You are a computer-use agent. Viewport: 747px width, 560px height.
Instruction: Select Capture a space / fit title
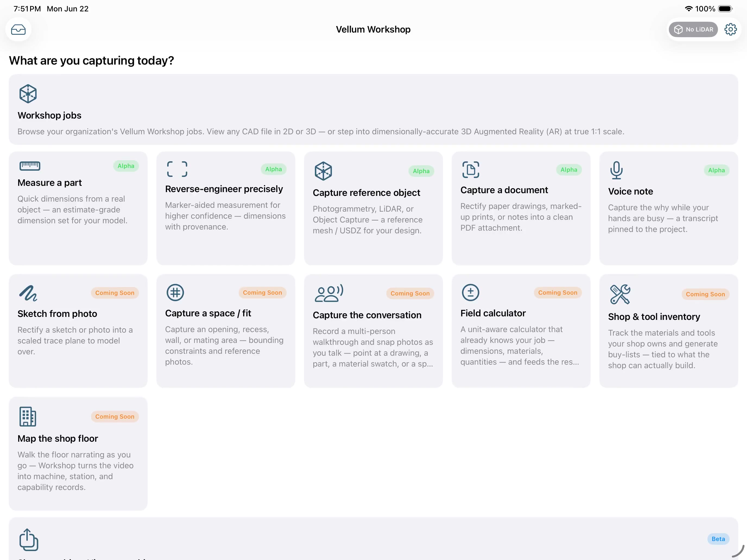[208, 313]
